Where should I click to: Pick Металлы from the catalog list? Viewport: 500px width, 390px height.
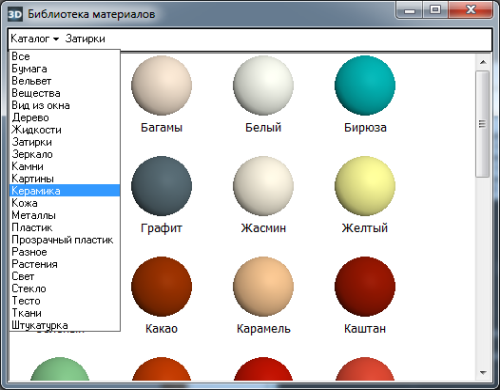point(65,215)
